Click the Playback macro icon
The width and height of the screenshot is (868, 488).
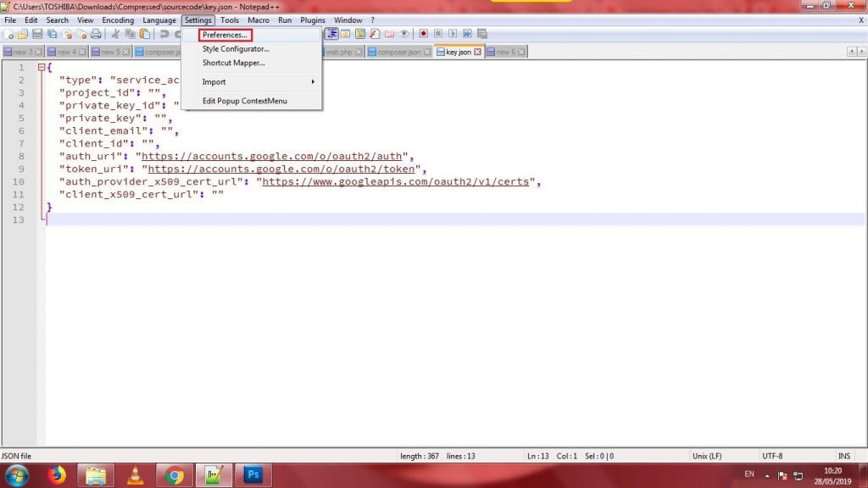click(x=453, y=34)
